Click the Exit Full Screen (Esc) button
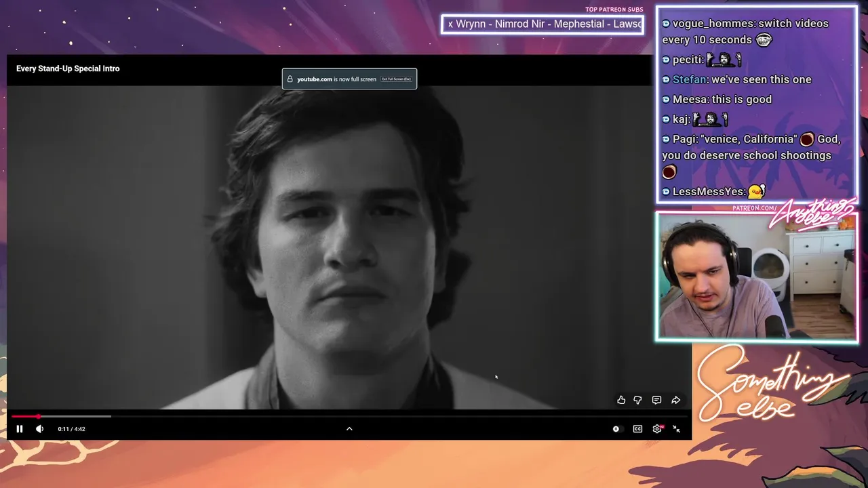The image size is (868, 488). (x=397, y=79)
